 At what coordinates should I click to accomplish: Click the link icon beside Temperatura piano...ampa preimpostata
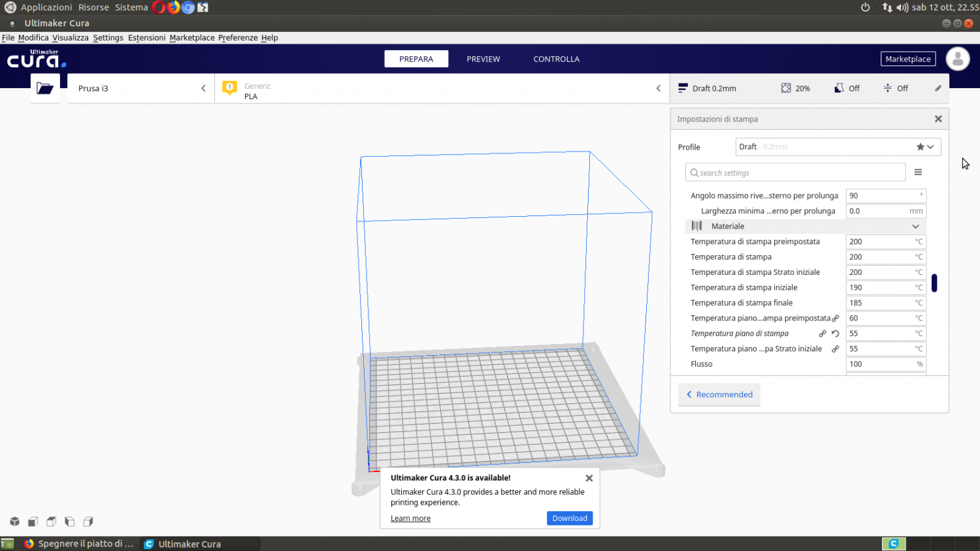click(x=836, y=318)
